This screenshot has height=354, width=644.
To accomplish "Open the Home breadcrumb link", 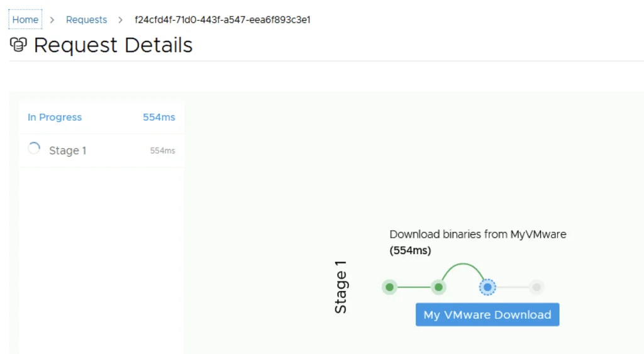I will (25, 19).
